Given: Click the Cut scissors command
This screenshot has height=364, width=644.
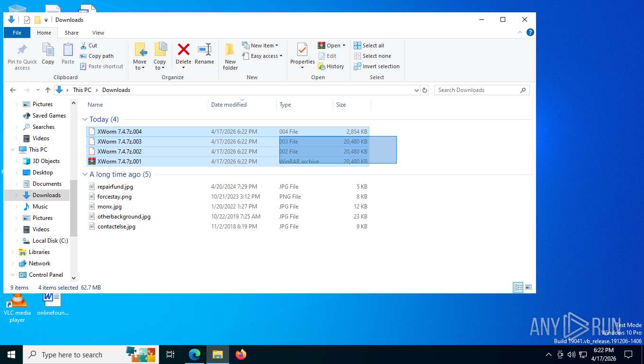Looking at the screenshot, I should 89,45.
